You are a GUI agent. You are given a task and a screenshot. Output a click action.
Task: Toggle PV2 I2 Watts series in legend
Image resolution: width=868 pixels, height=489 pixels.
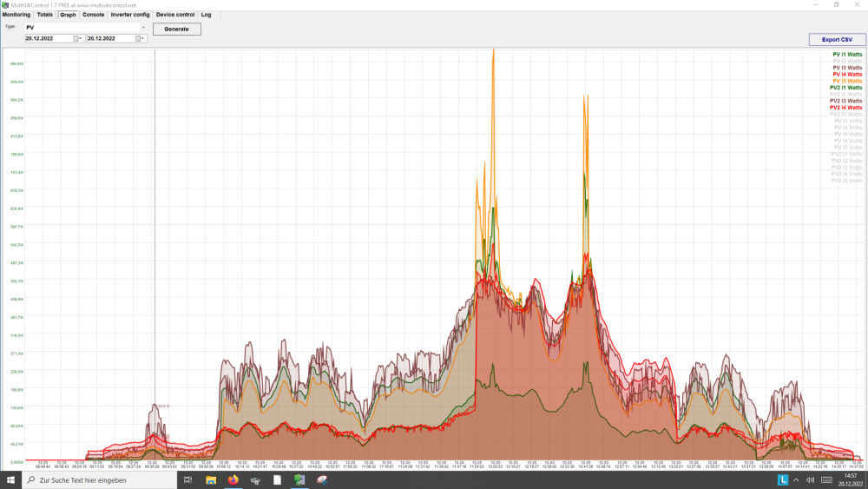click(845, 94)
